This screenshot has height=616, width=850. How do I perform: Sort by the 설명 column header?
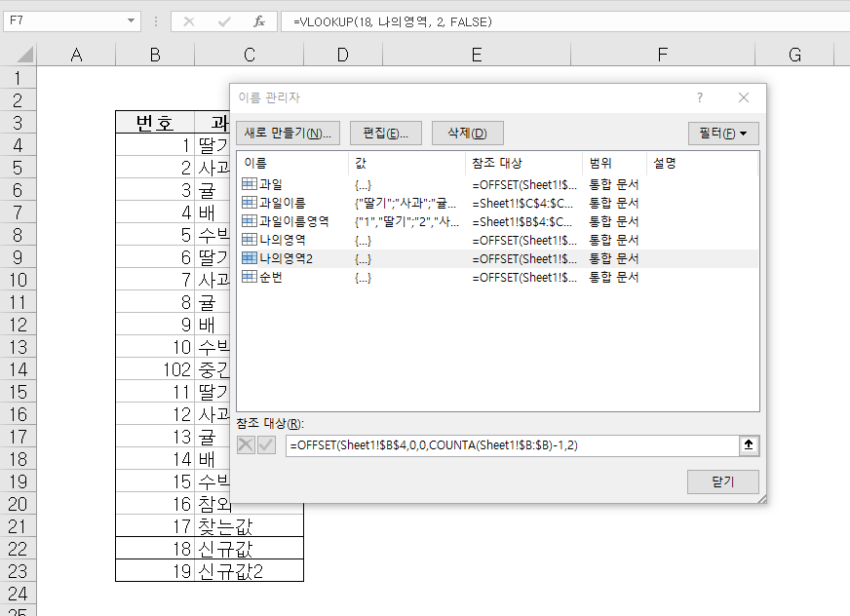point(702,163)
